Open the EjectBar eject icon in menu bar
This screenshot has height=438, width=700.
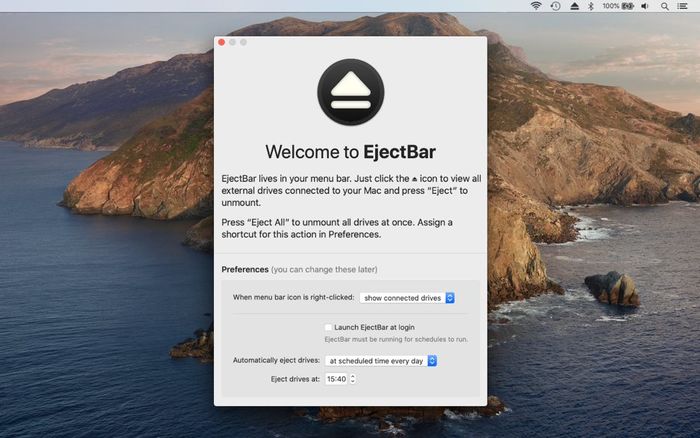point(575,6)
